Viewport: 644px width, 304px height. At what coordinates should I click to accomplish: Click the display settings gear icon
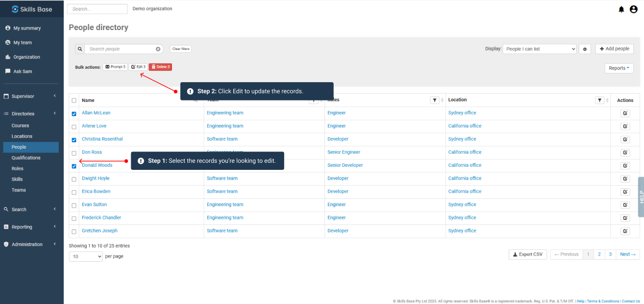click(585, 49)
